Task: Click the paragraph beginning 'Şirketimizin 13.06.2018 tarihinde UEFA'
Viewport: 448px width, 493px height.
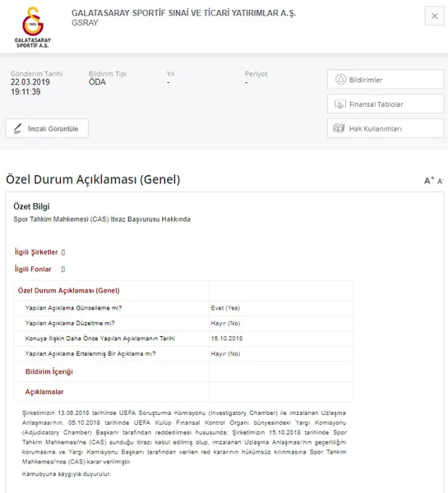Action: (x=184, y=437)
